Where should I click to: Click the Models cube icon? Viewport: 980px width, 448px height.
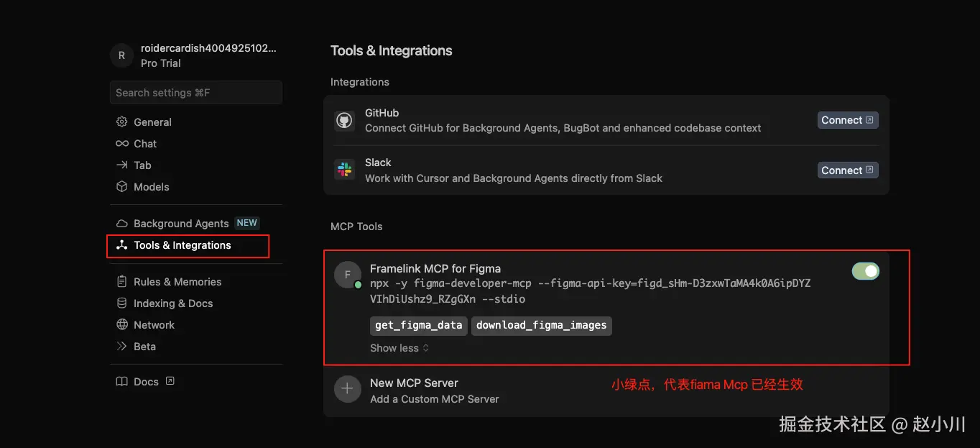coord(122,187)
